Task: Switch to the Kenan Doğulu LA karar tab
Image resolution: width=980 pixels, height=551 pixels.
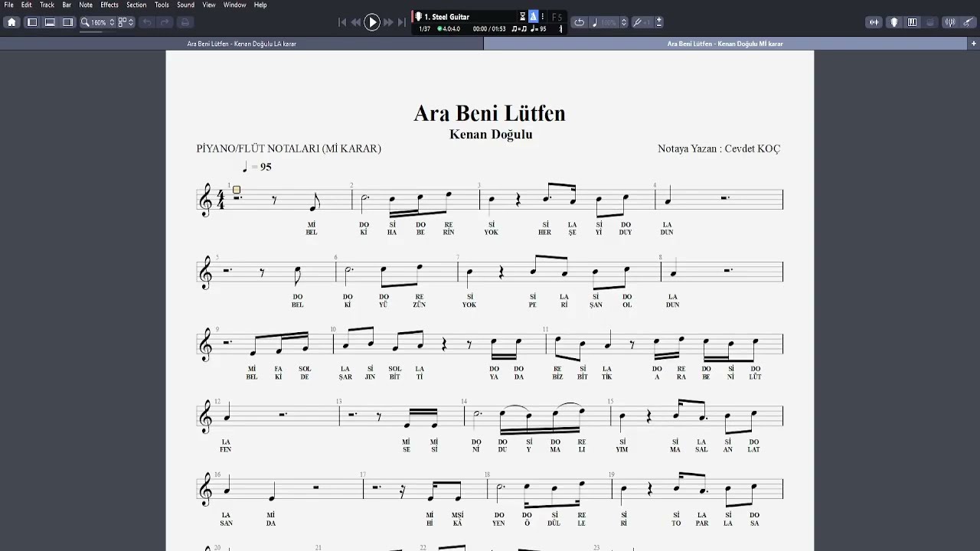Action: coord(242,44)
